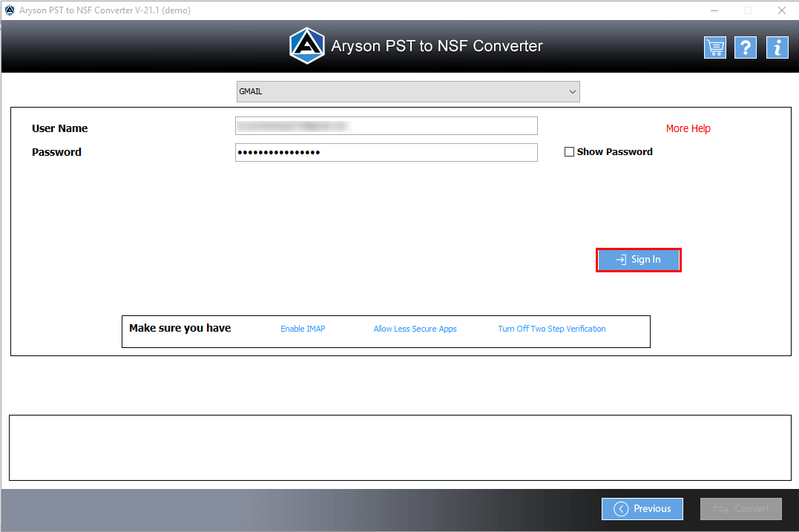Image resolution: width=799 pixels, height=532 pixels.
Task: Click the Sign In button
Action: [639, 260]
